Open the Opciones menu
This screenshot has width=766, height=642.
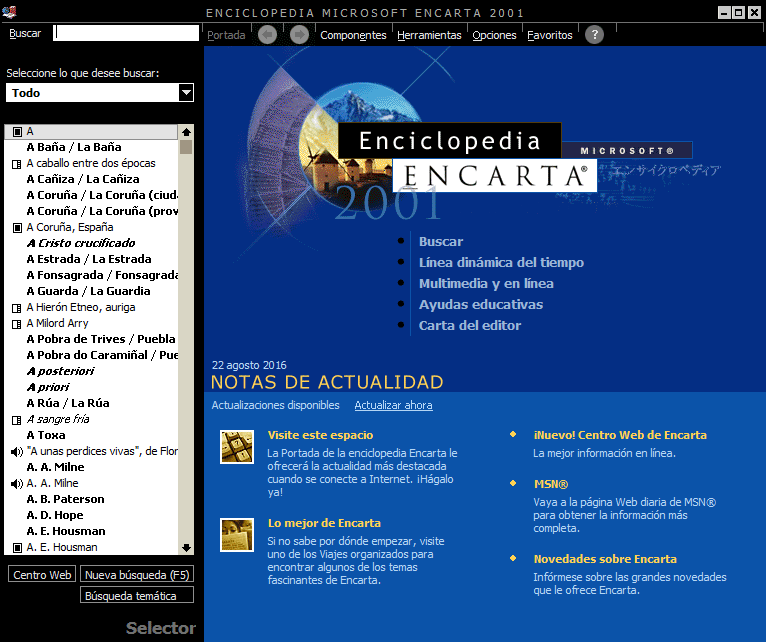[494, 35]
